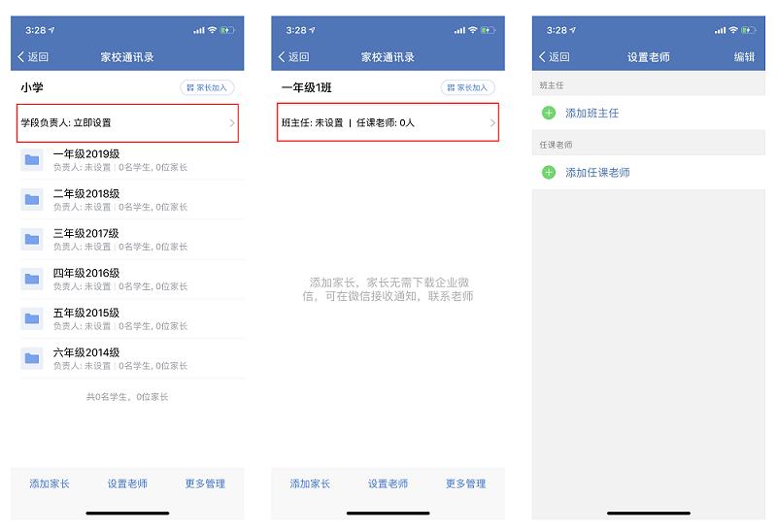Select the 三年级2017级 folder icon
The image size is (777, 532).
click(32, 239)
